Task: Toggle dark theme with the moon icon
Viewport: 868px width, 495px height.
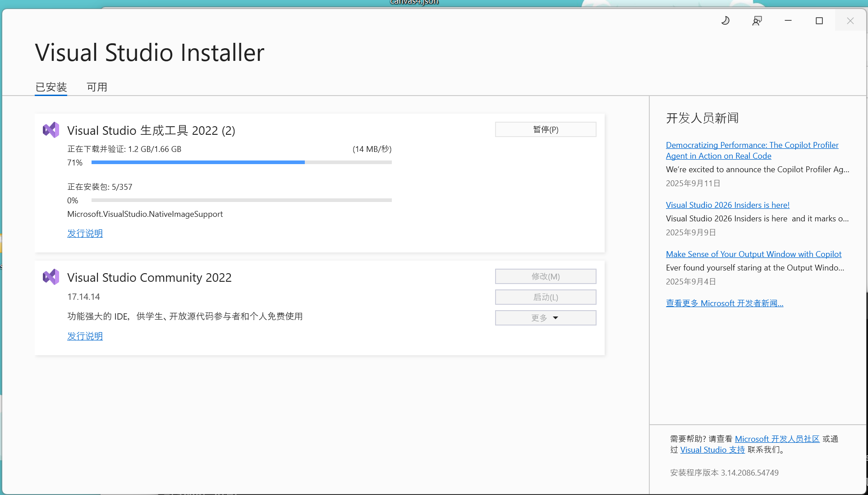Action: (x=725, y=20)
